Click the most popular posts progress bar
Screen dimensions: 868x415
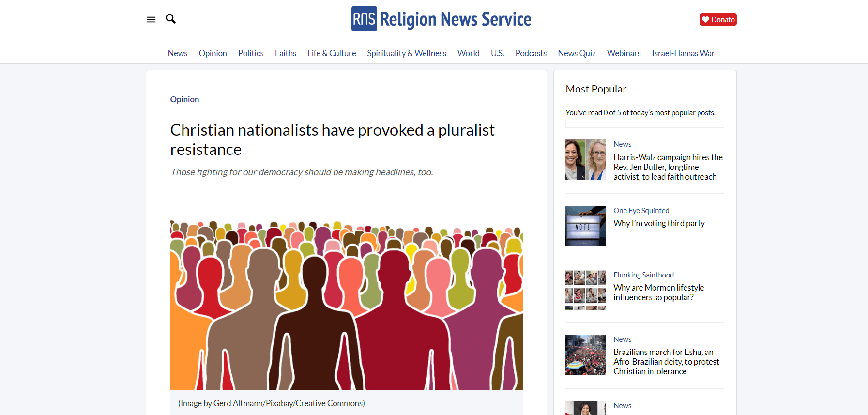[644, 124]
